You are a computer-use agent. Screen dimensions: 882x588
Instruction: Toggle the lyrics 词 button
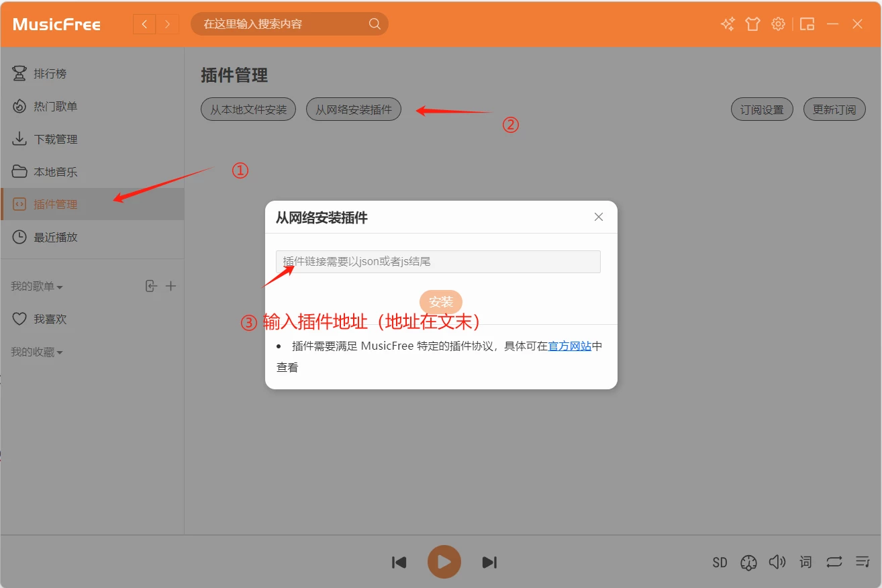coord(805,562)
